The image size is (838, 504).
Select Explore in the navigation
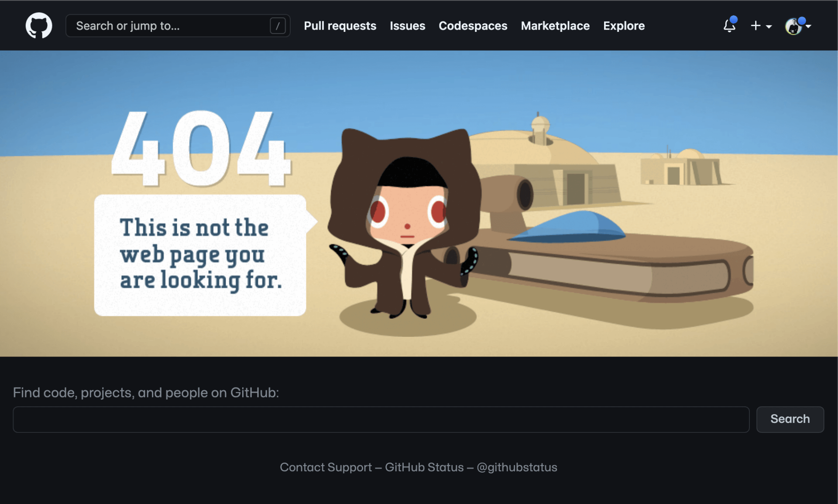(x=624, y=26)
